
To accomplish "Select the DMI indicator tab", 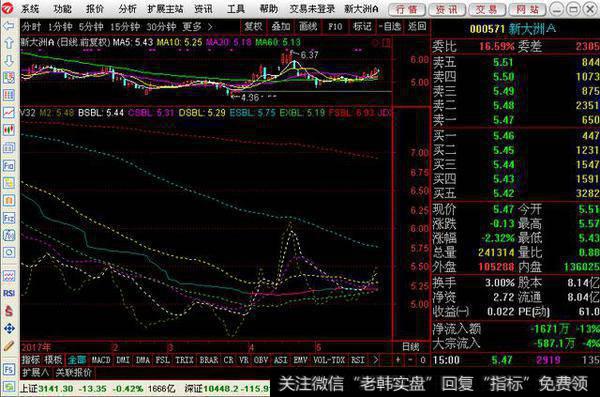I will tap(123, 360).
